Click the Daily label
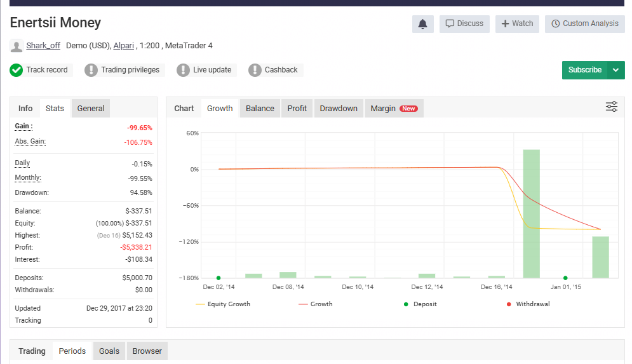632x364 pixels. click(x=23, y=163)
